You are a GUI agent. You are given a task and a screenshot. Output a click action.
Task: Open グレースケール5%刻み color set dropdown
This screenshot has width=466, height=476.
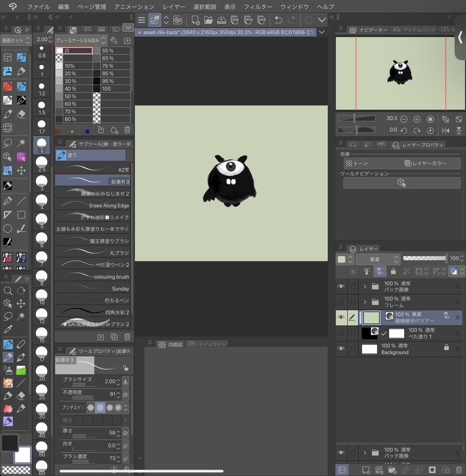[x=80, y=40]
